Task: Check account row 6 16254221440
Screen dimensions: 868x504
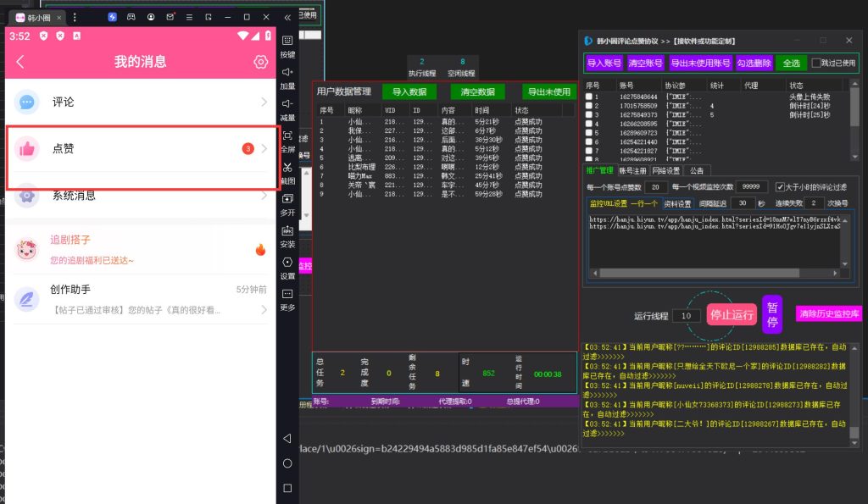Action: (x=588, y=141)
